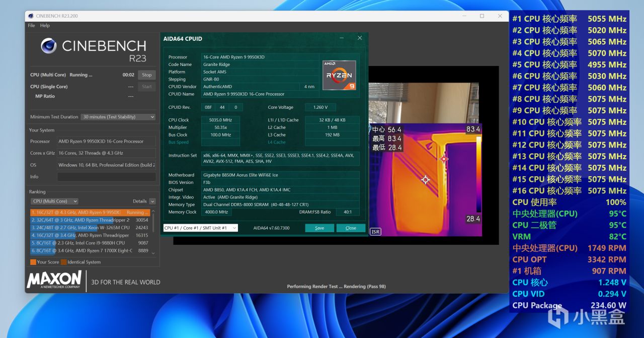This screenshot has width=644, height=338.
Task: Click the #5 CPU 核心频率 4955 MHz row
Action: pyautogui.click(x=569, y=64)
